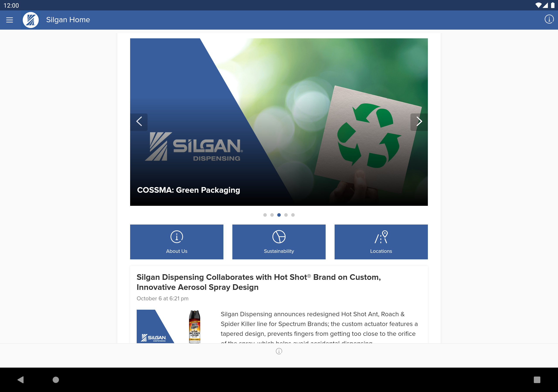The image size is (558, 392).
Task: Tap the Silgan Home title text
Action: tap(68, 20)
